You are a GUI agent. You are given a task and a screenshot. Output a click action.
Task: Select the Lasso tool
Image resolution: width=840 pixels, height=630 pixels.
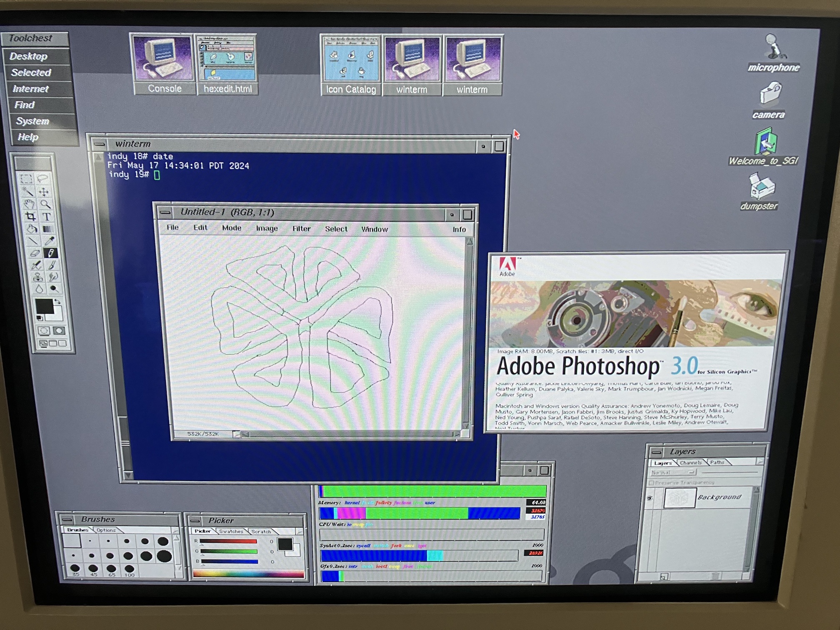42,179
